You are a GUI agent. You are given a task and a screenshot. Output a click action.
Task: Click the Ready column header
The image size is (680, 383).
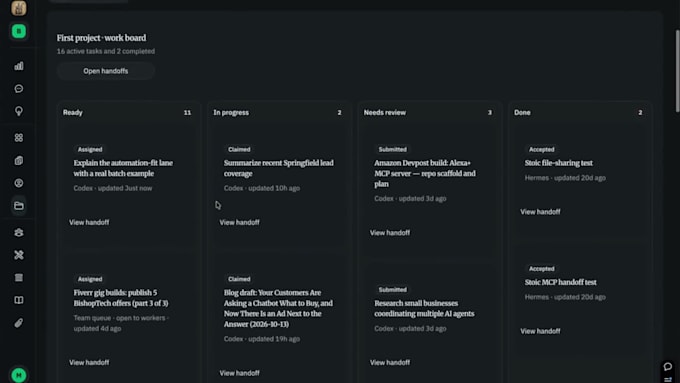pos(72,112)
